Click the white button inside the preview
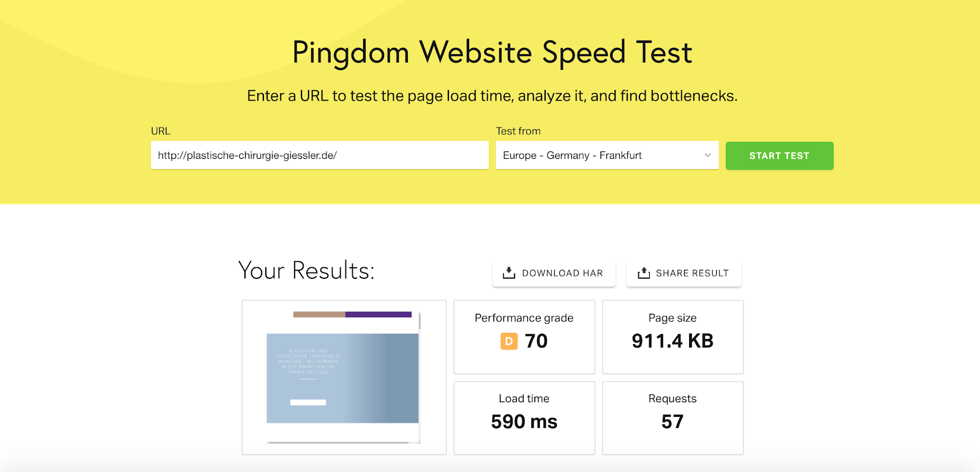The width and height of the screenshot is (980, 472). pyautogui.click(x=307, y=403)
